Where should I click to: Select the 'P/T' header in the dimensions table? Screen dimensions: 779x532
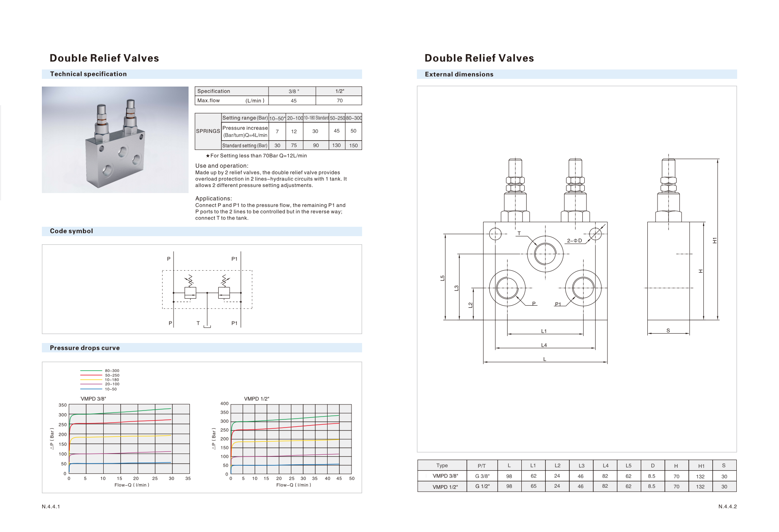tap(482, 466)
